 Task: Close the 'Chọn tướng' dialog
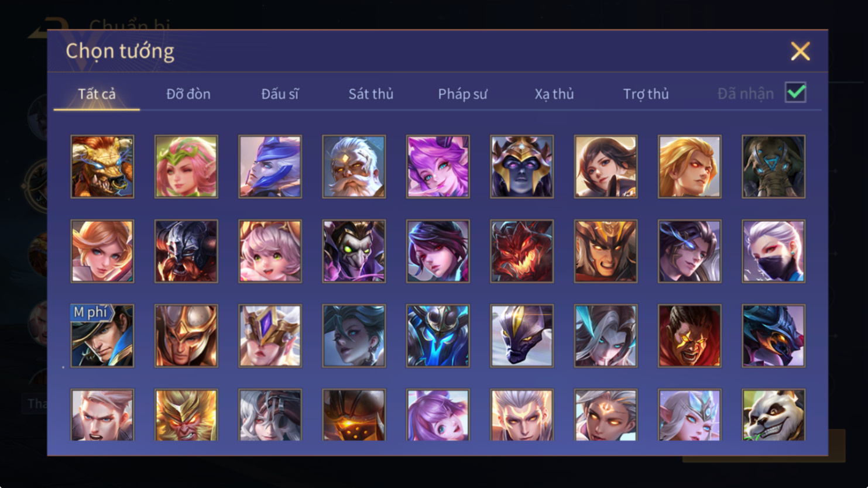point(800,51)
